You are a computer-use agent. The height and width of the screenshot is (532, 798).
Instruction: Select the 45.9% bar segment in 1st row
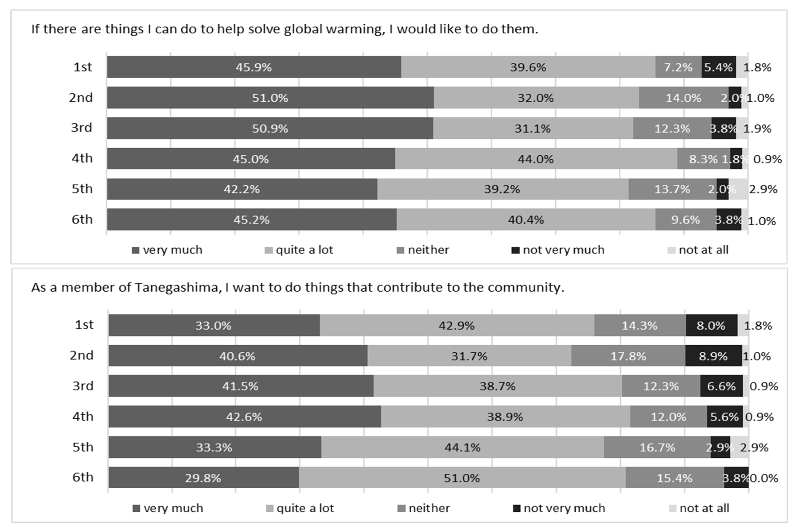coord(254,67)
